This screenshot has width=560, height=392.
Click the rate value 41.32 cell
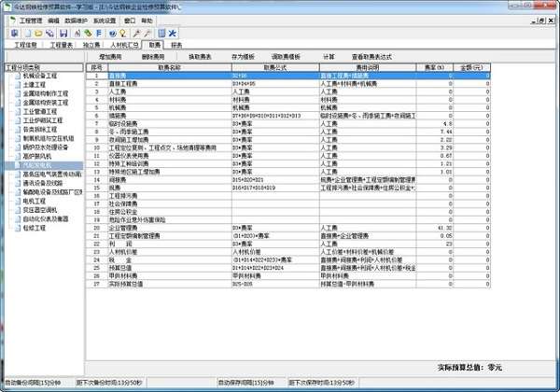[435, 228]
